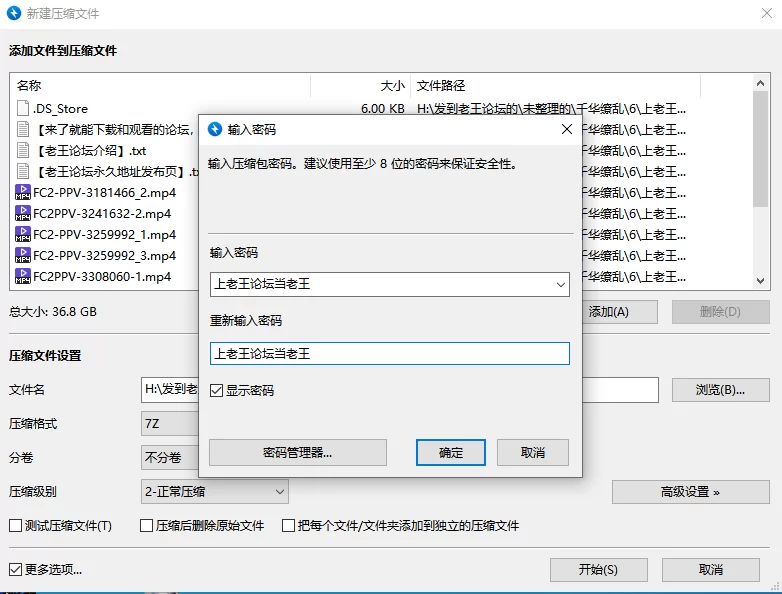
Task: Click the file list scroll down arrow
Action: (760, 281)
